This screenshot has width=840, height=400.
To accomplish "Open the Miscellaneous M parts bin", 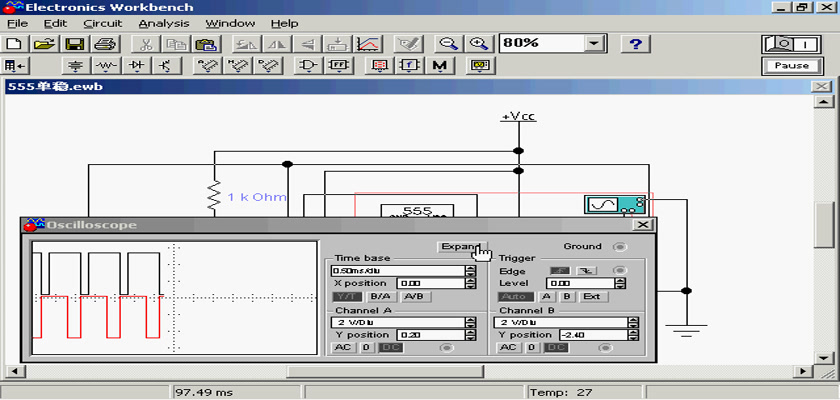I will (440, 66).
